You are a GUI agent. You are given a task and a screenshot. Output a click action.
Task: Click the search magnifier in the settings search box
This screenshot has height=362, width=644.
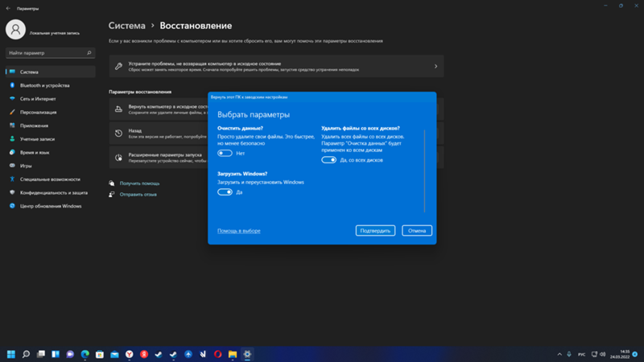coord(89,53)
